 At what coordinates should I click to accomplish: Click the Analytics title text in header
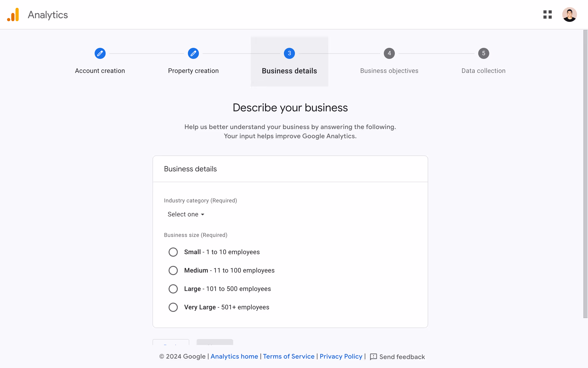point(48,15)
